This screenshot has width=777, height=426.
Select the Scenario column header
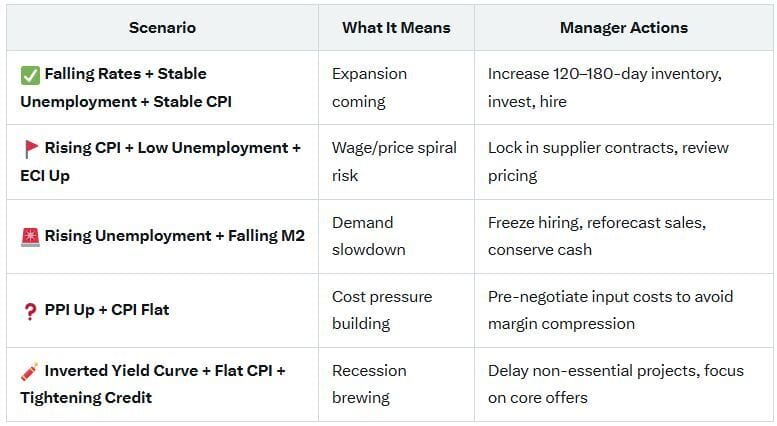point(163,28)
